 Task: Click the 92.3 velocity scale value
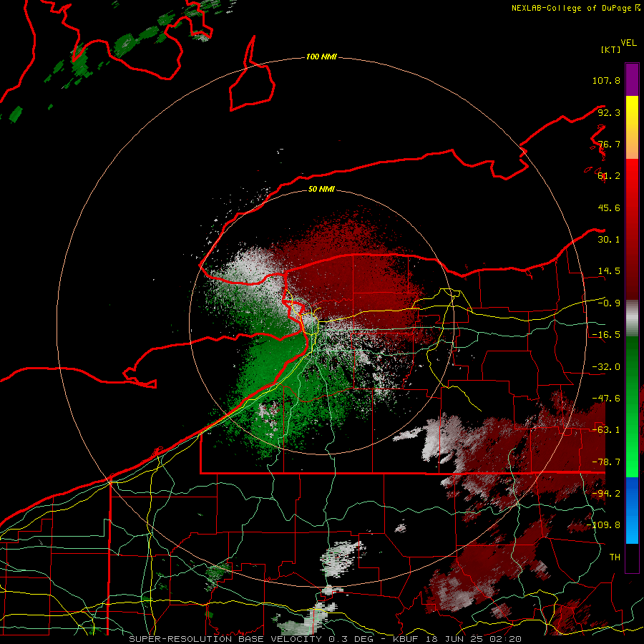(x=609, y=112)
